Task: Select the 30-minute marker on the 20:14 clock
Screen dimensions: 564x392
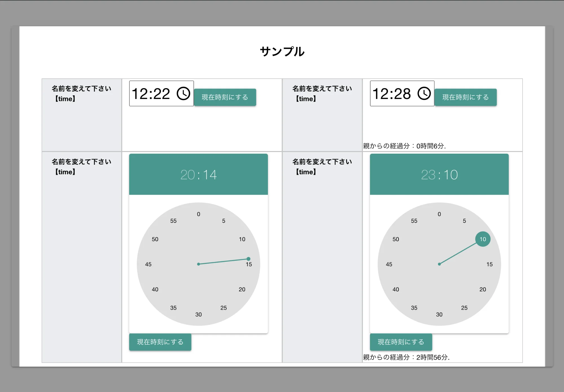Action: coord(199,314)
